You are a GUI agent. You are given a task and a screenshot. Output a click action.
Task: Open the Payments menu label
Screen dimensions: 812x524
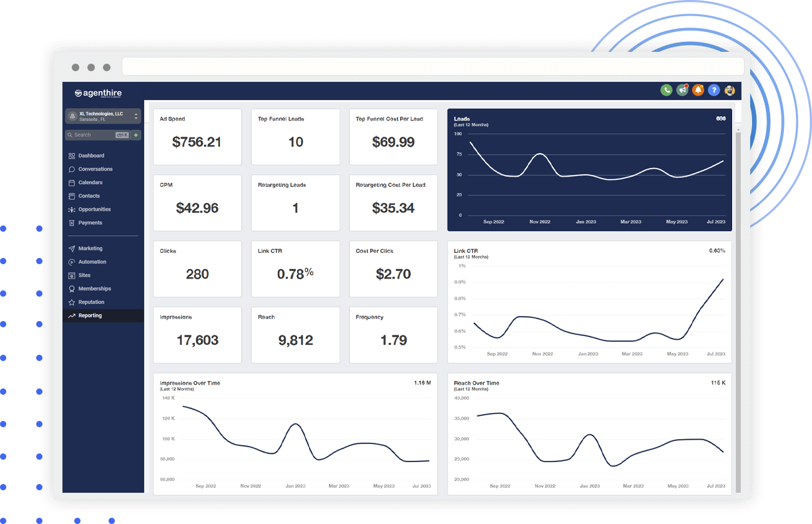[90, 223]
